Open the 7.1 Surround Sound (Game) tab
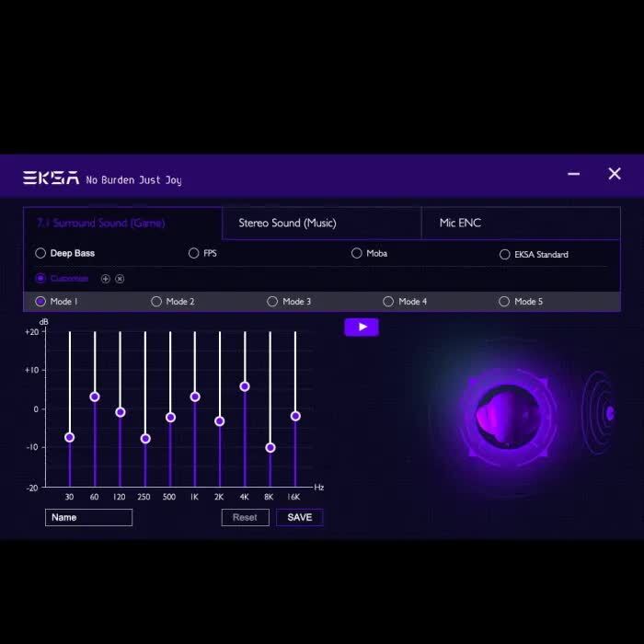 [x=101, y=224]
